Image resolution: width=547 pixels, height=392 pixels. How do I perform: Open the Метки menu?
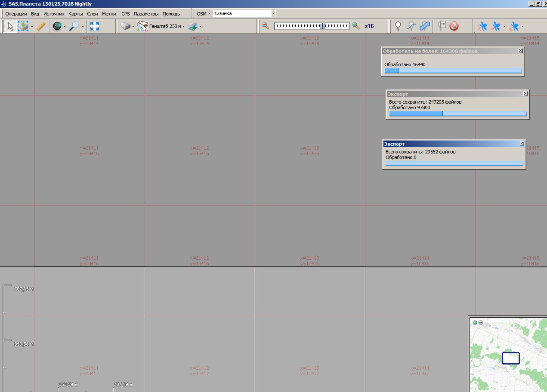(109, 14)
